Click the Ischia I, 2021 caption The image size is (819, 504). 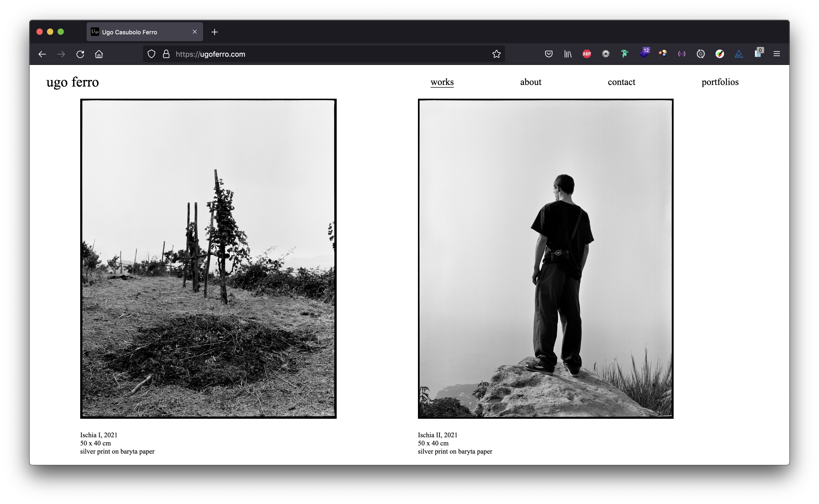coord(99,435)
